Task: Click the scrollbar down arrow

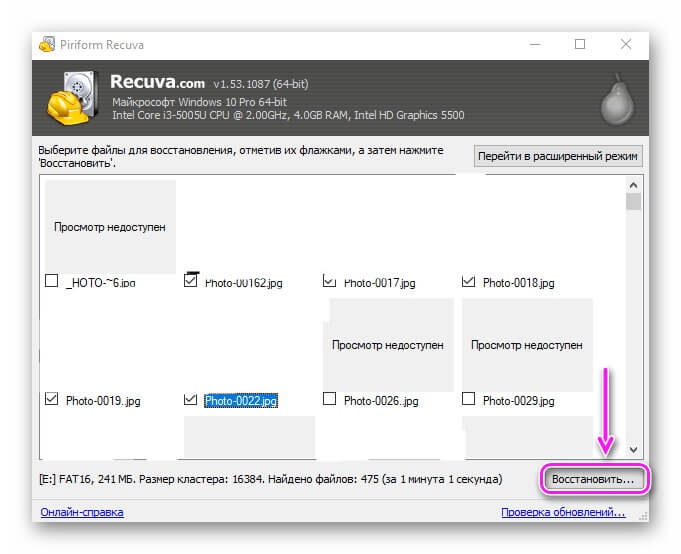Action: coord(634,450)
